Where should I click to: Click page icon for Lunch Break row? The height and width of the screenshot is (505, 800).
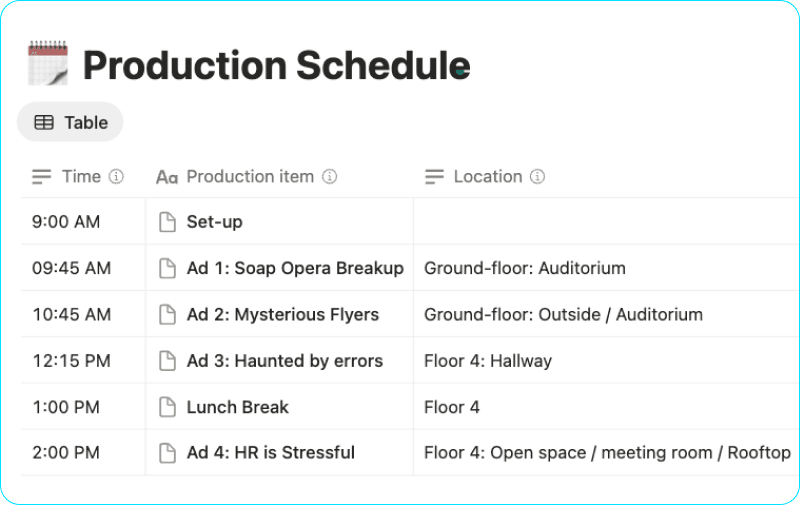168,407
